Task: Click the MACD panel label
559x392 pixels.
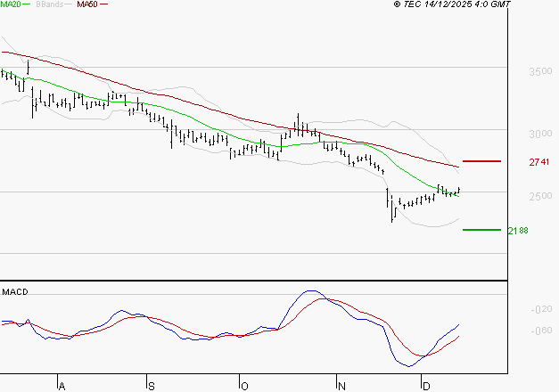Action: pyautogui.click(x=15, y=292)
